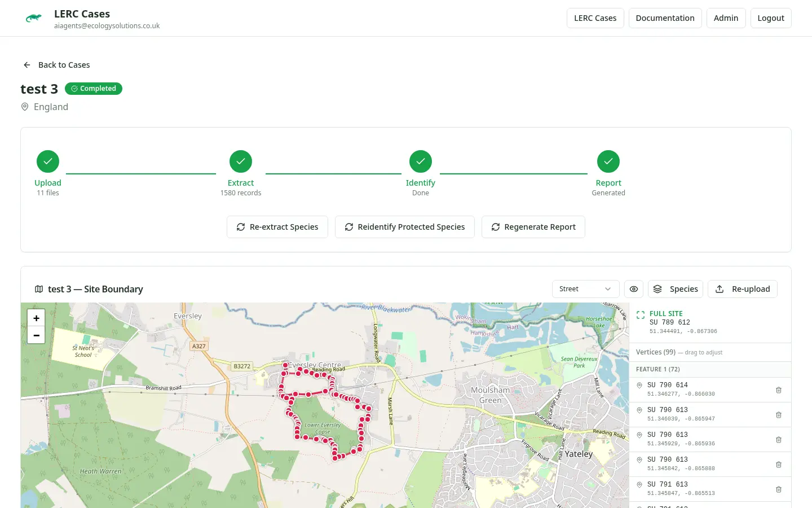The image size is (812, 508).
Task: Click the LERC Cases gecko logo
Action: point(34,18)
